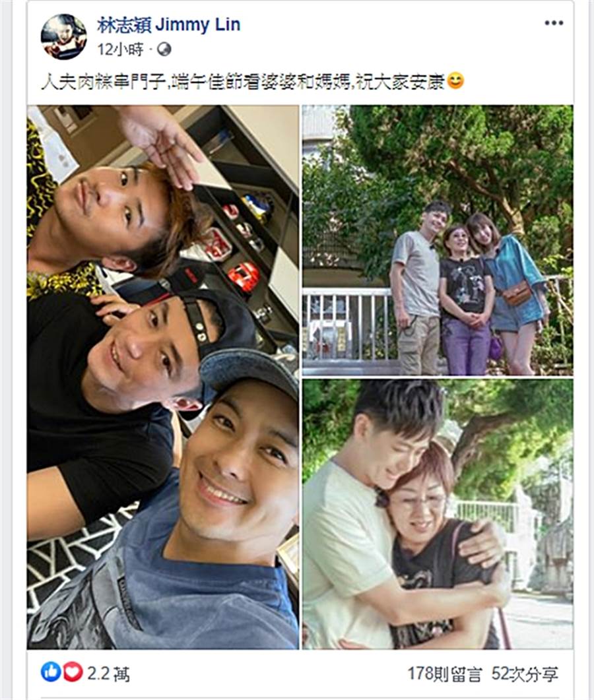
Task: Click the globe public audience icon
Action: (164, 49)
